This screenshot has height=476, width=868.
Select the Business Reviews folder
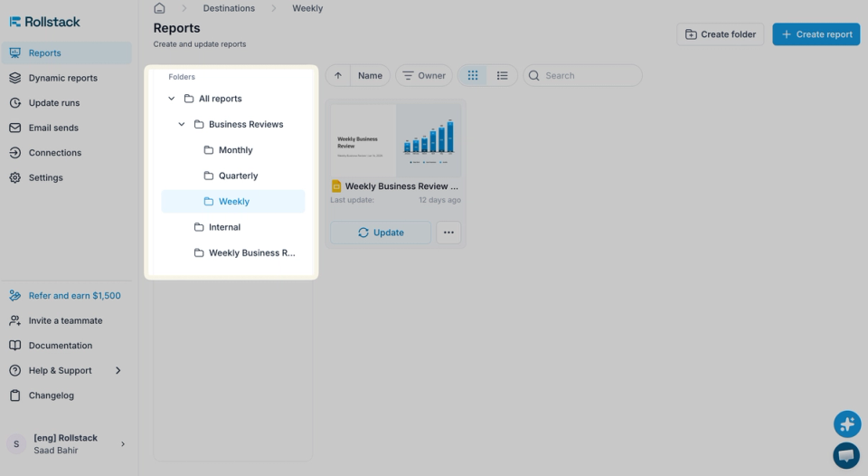point(246,124)
